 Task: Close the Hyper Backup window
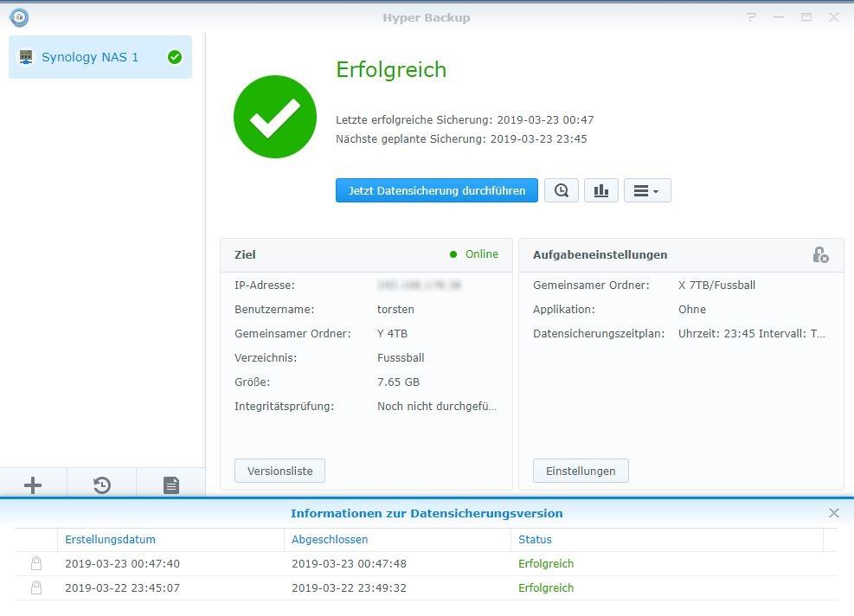pos(834,17)
